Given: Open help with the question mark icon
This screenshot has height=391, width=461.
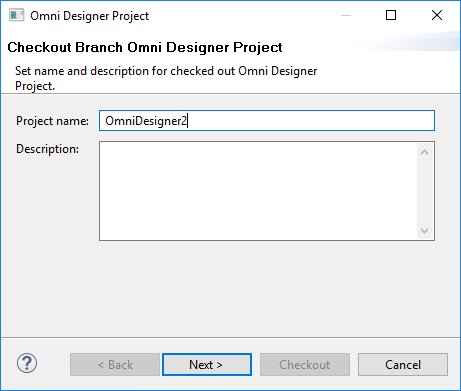Looking at the screenshot, I should click(x=27, y=364).
